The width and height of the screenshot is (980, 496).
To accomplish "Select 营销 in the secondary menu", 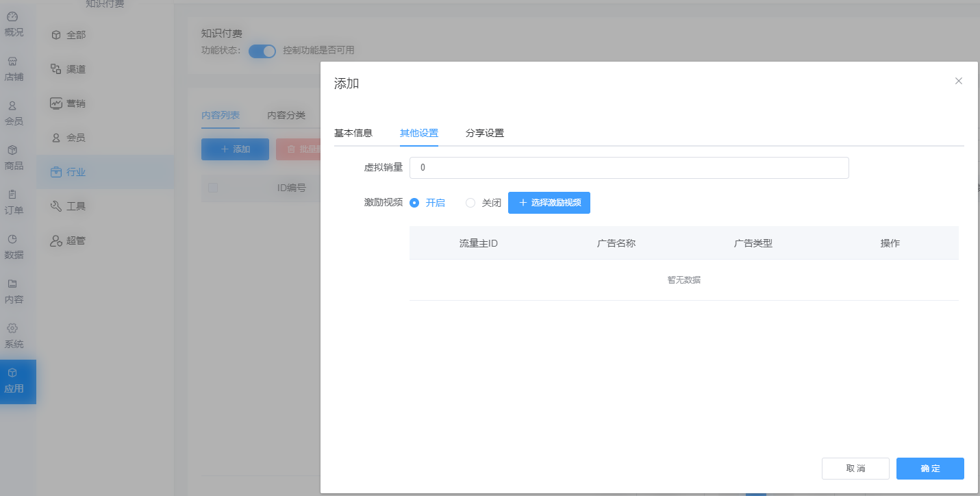I will point(105,103).
